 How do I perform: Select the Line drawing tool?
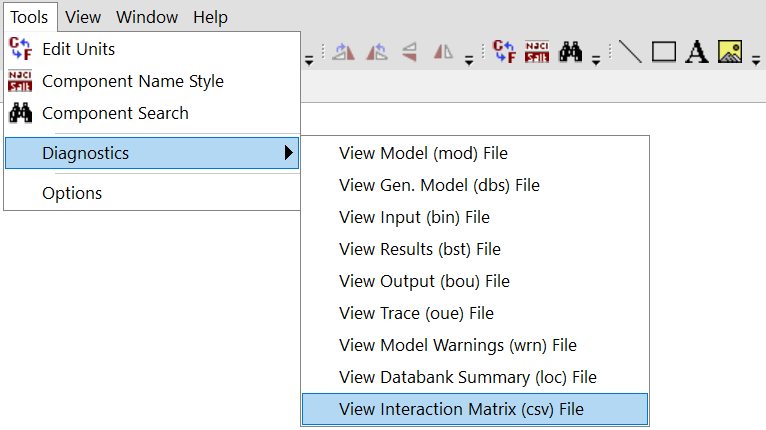point(630,51)
